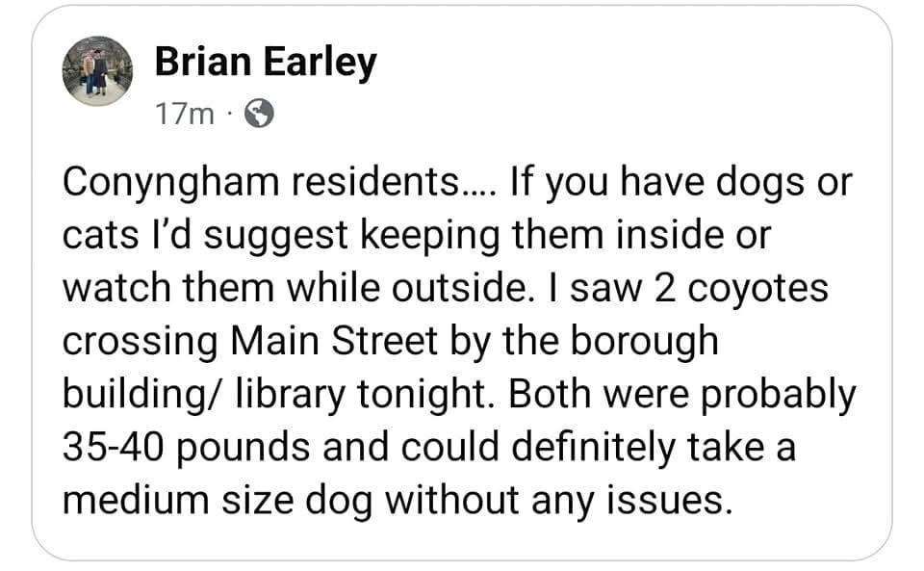Click the word Conyngham in the post

click(170, 183)
